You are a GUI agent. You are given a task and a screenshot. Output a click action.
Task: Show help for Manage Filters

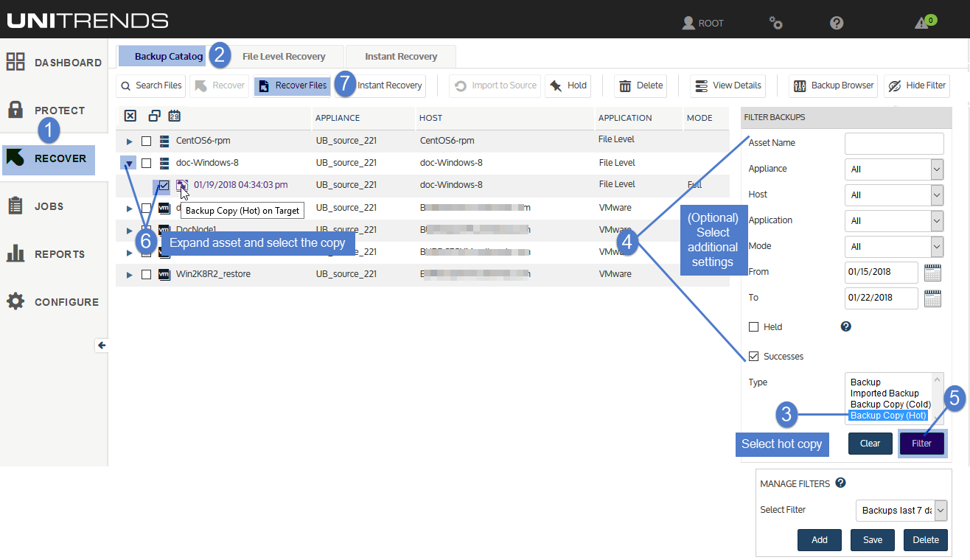point(840,483)
